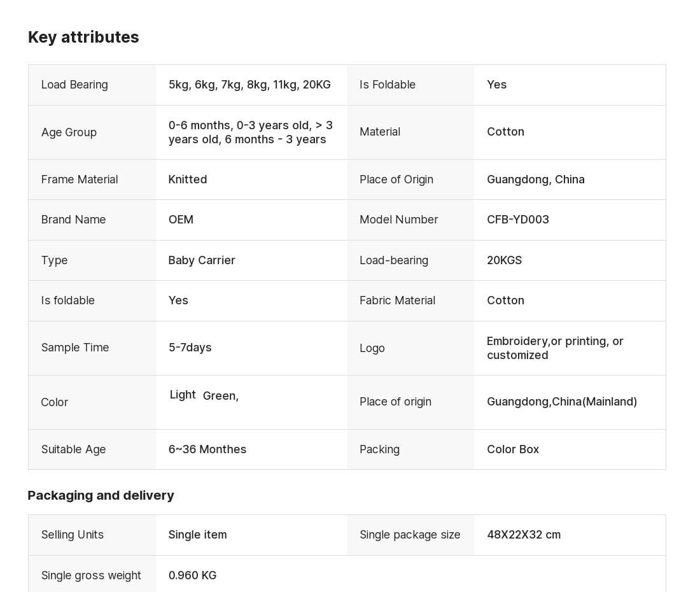Select the Load Bearing label cell
Screen dimensions: 700x592
(92, 85)
